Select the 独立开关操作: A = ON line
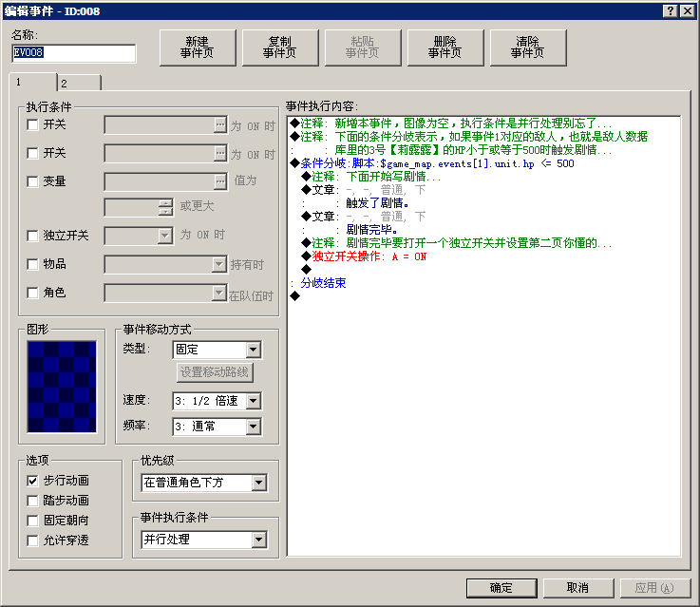Image resolution: width=700 pixels, height=607 pixels. [x=364, y=256]
